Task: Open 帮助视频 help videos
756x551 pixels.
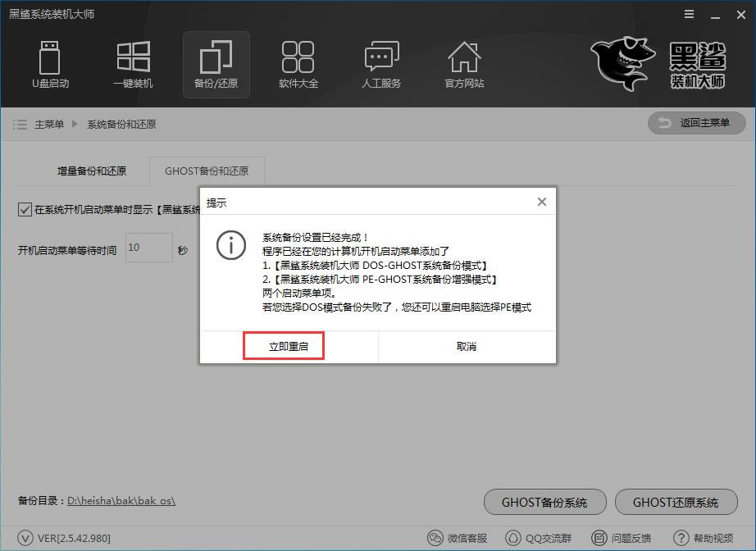Action: pyautogui.click(x=703, y=538)
